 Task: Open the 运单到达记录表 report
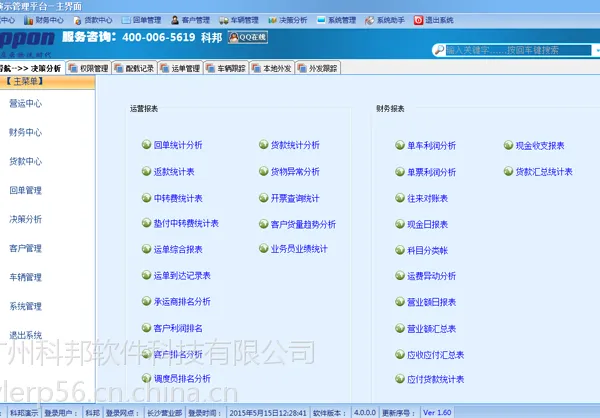182,276
